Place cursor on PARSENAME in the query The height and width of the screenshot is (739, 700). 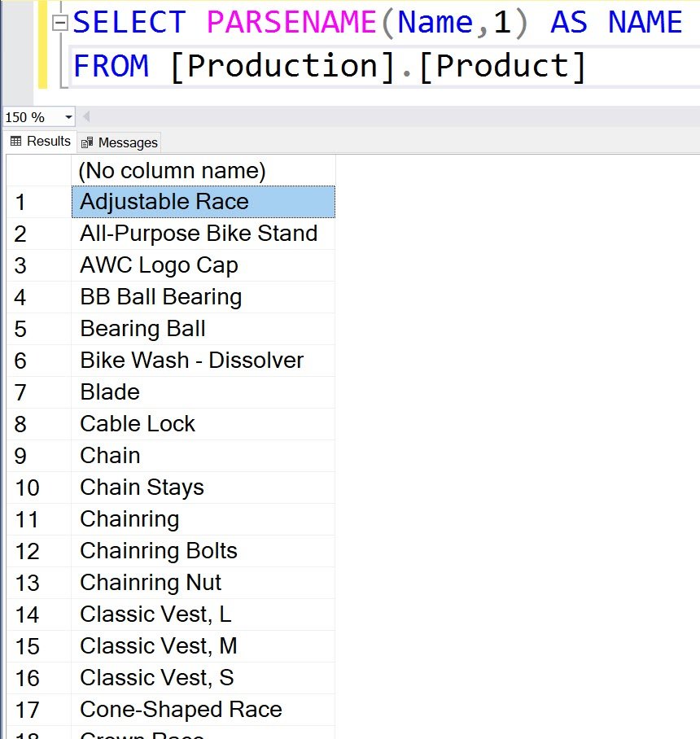pyautogui.click(x=291, y=22)
